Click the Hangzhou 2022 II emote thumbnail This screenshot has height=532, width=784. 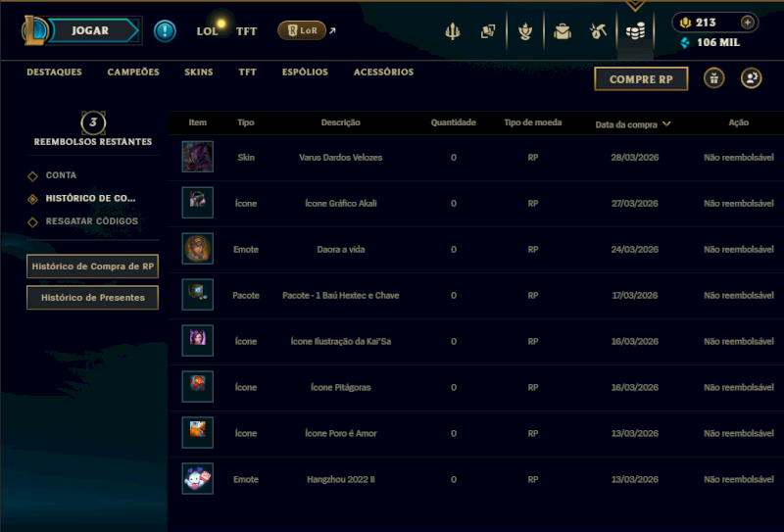pyautogui.click(x=198, y=478)
